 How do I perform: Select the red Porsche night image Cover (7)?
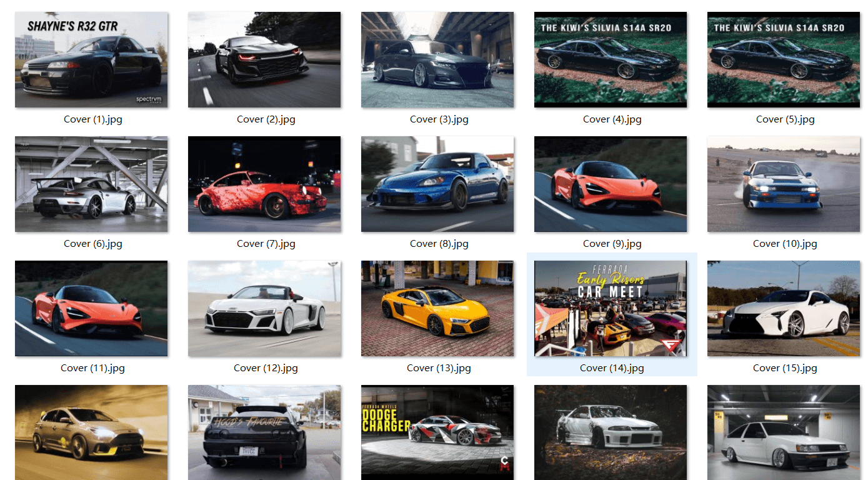264,184
